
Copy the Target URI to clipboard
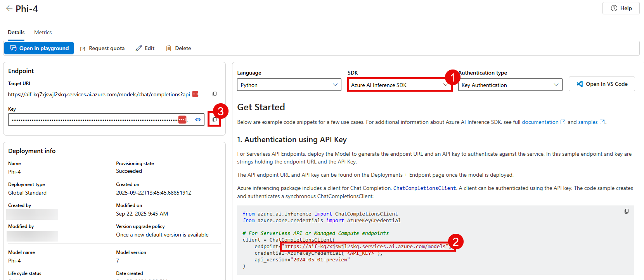pos(215,94)
